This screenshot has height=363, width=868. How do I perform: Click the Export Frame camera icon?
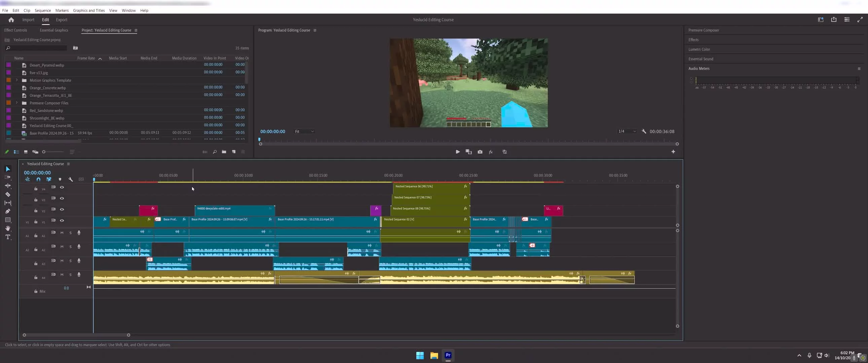(x=480, y=152)
